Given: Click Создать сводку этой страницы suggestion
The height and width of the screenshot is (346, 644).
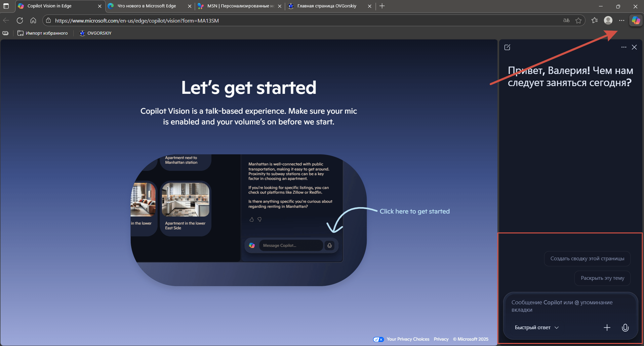Looking at the screenshot, I should [587, 259].
